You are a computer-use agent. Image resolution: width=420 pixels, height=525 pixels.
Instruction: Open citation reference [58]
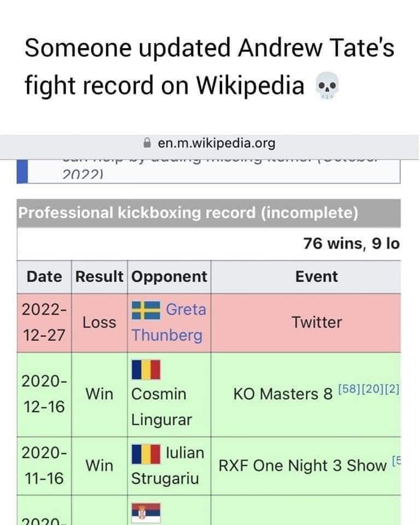[x=348, y=389]
